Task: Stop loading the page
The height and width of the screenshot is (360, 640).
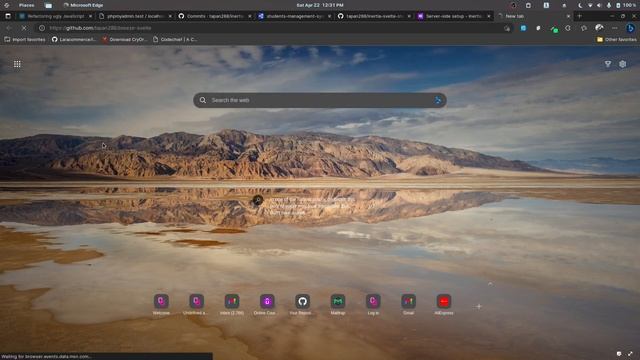Action: (24, 28)
